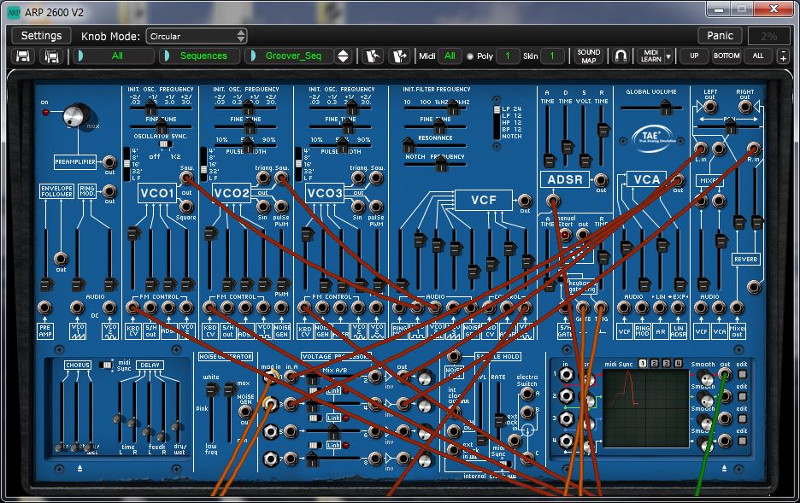Click the Left out jack
The height and width of the screenshot is (503, 800).
coord(710,107)
